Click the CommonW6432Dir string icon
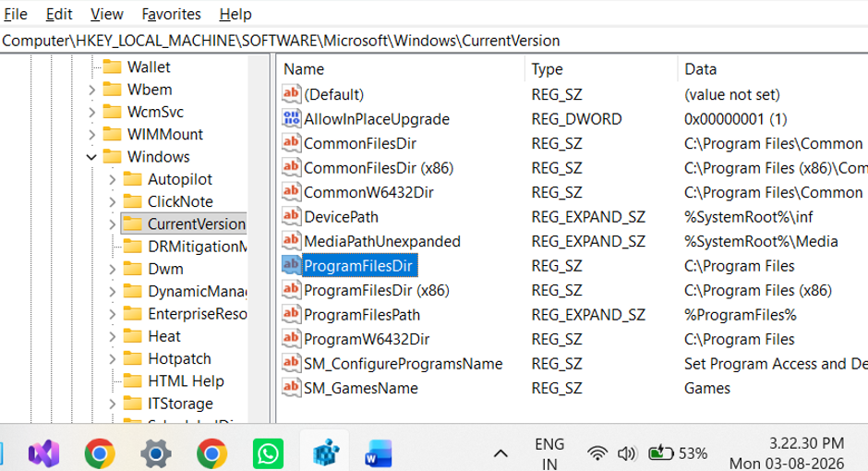 pos(291,191)
